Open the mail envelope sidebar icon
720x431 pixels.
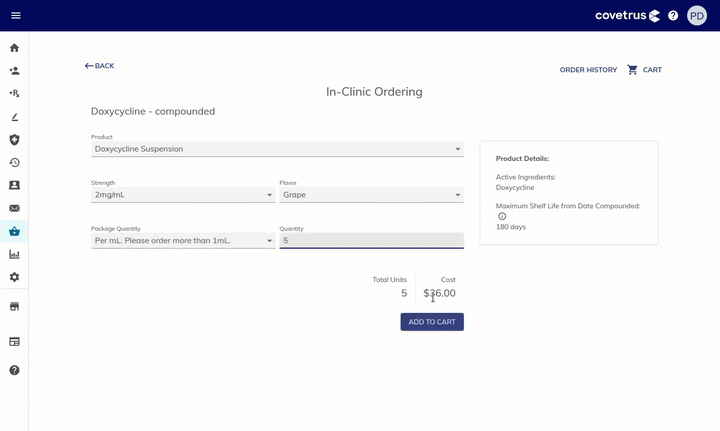14,208
